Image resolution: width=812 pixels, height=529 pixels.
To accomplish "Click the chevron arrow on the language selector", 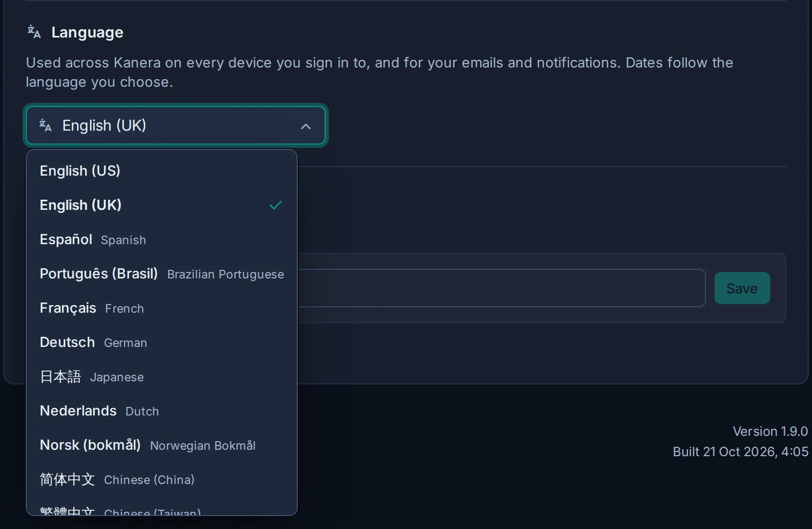I will tap(306, 126).
